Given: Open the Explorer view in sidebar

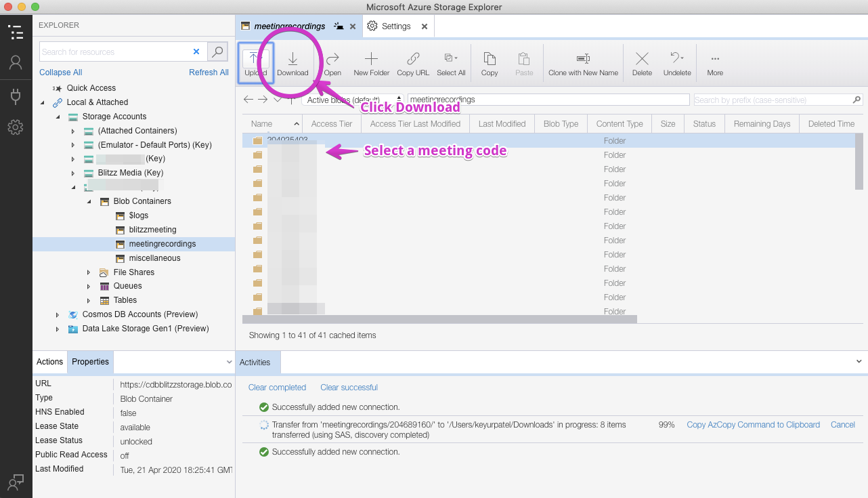Looking at the screenshot, I should point(16,32).
